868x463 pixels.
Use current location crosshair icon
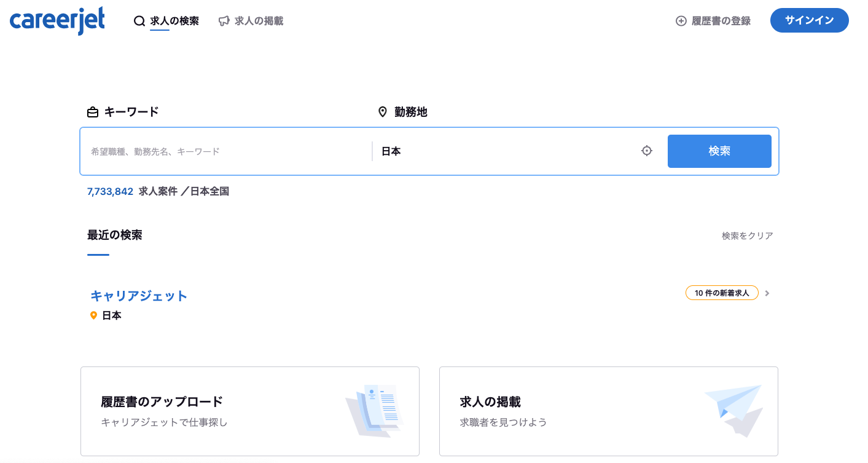[x=647, y=151]
